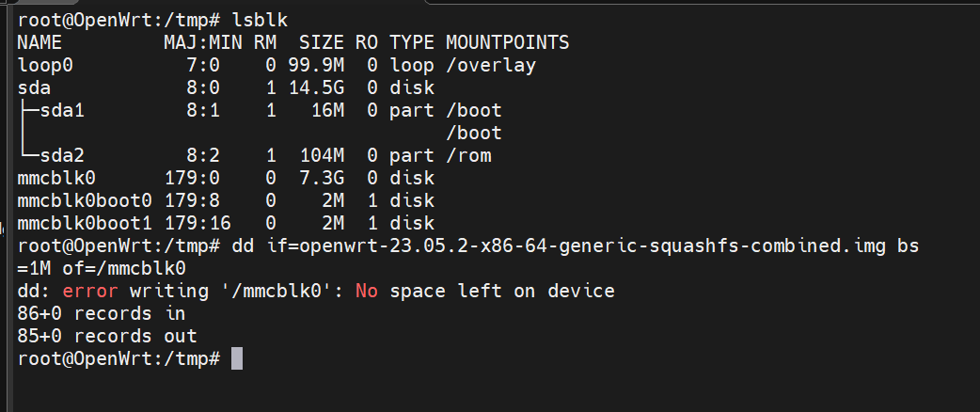Select the sda2 partition row

254,155
